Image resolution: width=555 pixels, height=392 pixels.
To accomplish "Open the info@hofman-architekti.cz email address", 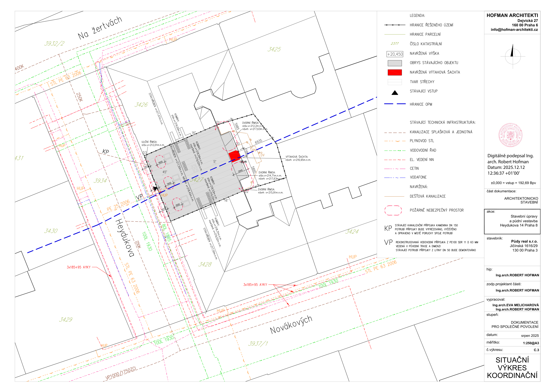I will (514, 29).
